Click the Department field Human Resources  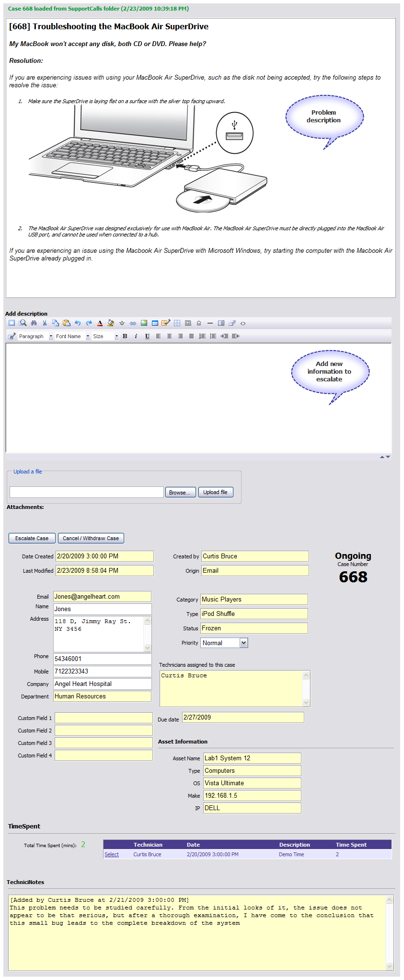[x=103, y=697]
